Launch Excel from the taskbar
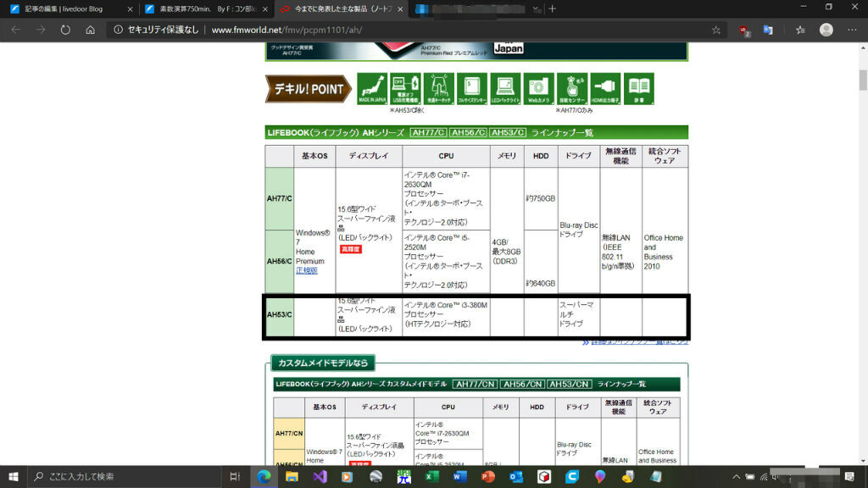Image resolution: width=868 pixels, height=488 pixels. [x=431, y=476]
